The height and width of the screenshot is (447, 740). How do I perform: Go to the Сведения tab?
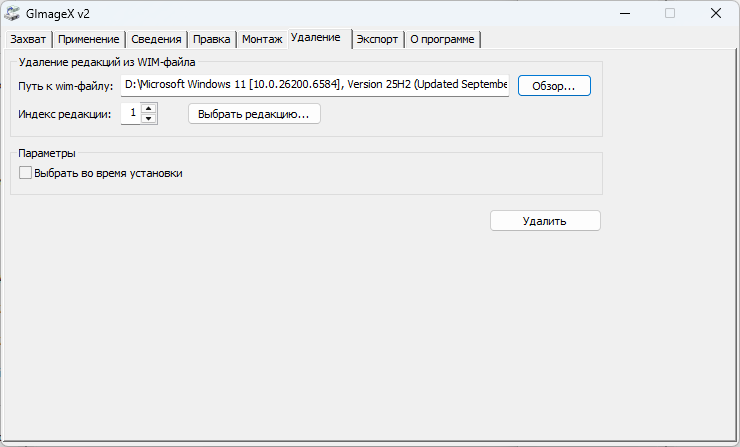(156, 39)
